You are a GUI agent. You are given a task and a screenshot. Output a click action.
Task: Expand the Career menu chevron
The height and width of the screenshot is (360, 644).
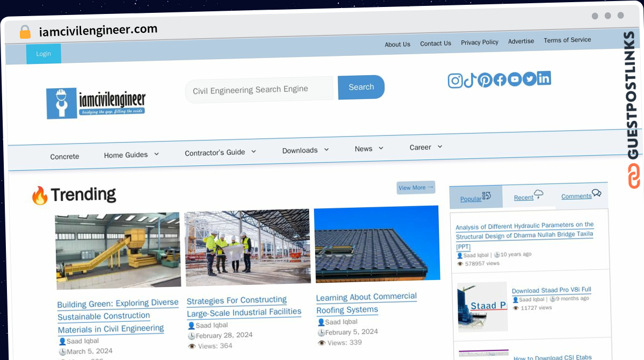[x=440, y=146]
